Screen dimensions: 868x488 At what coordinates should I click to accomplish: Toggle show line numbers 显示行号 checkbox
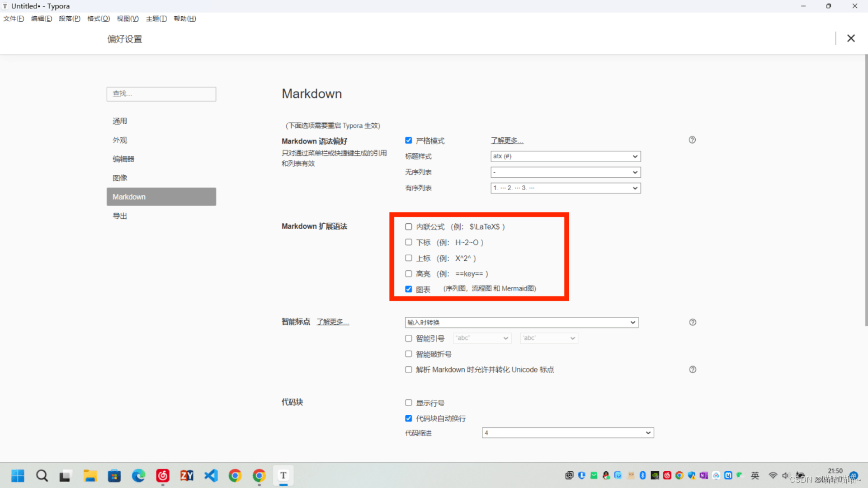pyautogui.click(x=409, y=403)
